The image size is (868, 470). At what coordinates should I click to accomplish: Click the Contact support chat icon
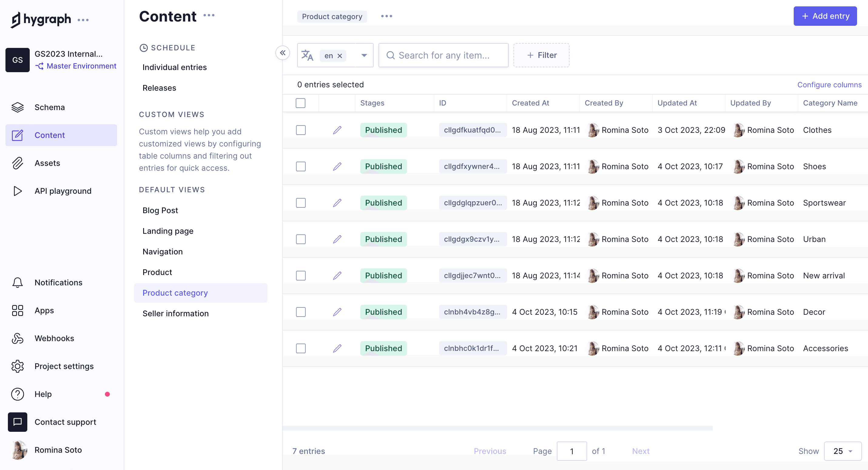point(18,422)
